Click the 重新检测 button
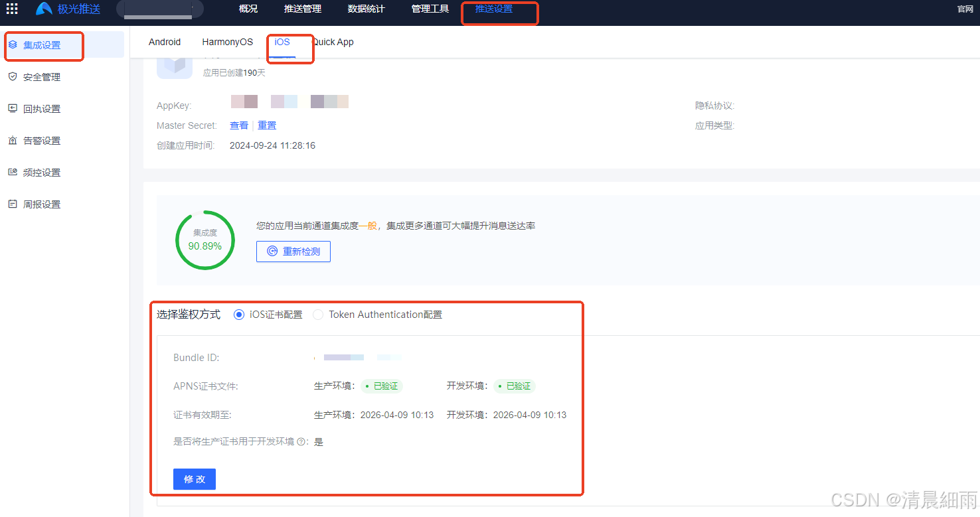This screenshot has height=517, width=980. pyautogui.click(x=293, y=252)
